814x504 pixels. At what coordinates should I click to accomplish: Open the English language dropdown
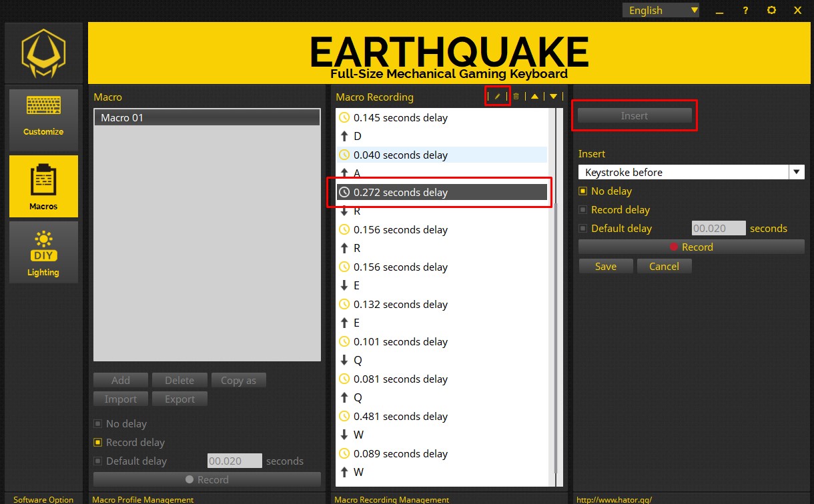(661, 10)
